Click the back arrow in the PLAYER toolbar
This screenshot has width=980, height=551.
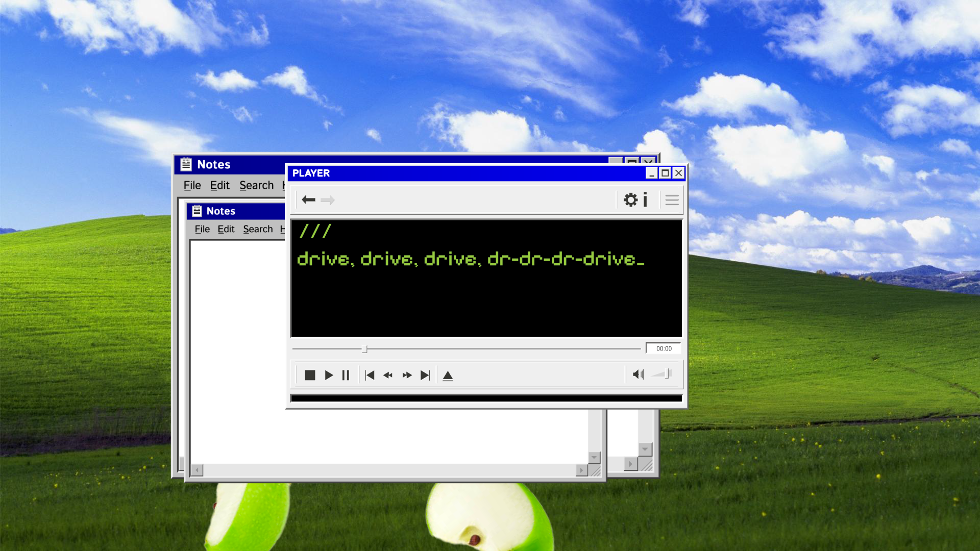point(308,199)
